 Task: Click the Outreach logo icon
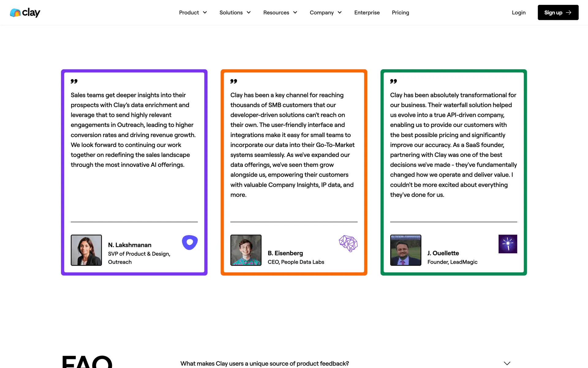pos(190,243)
